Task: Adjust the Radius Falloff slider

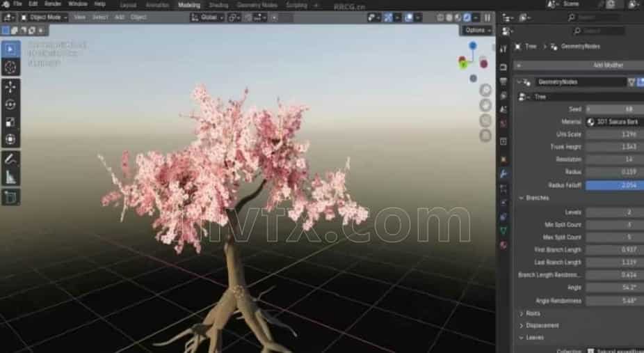Action: [615, 185]
